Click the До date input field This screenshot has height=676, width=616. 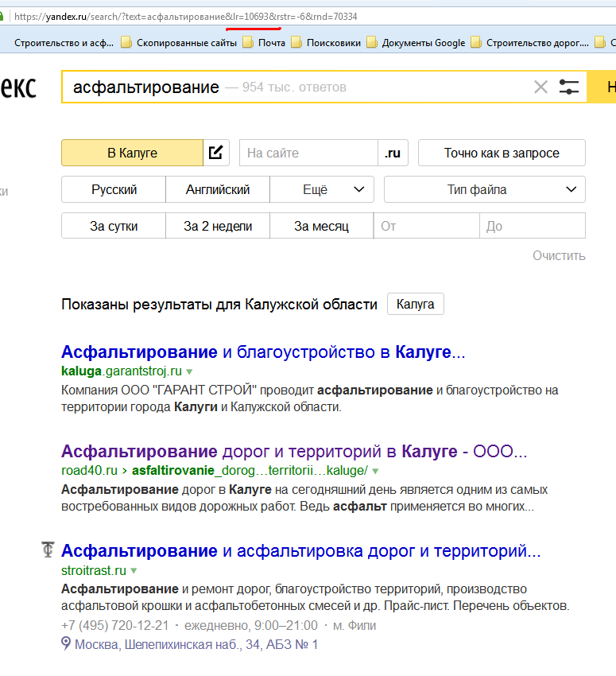click(x=533, y=226)
